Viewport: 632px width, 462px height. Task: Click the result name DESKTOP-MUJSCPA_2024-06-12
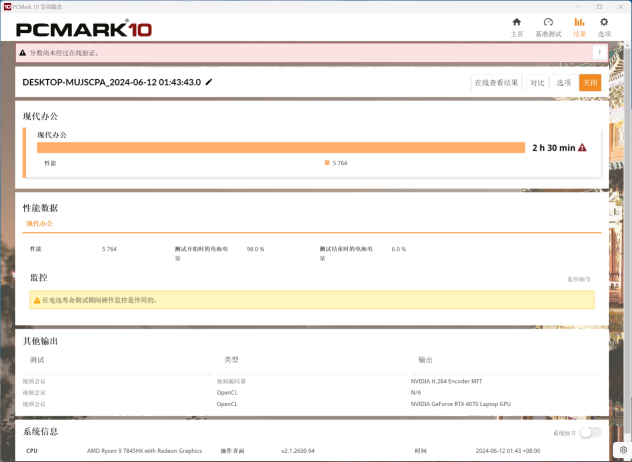pos(112,82)
